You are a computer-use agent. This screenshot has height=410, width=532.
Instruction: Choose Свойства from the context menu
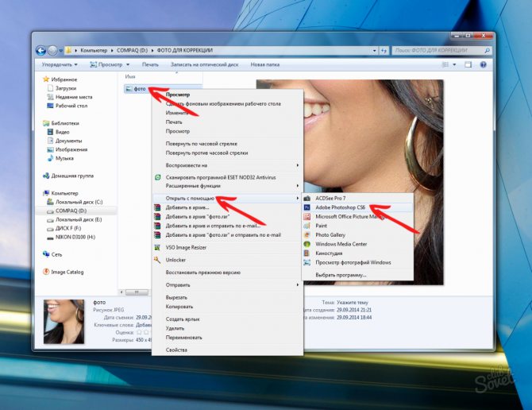tap(176, 350)
